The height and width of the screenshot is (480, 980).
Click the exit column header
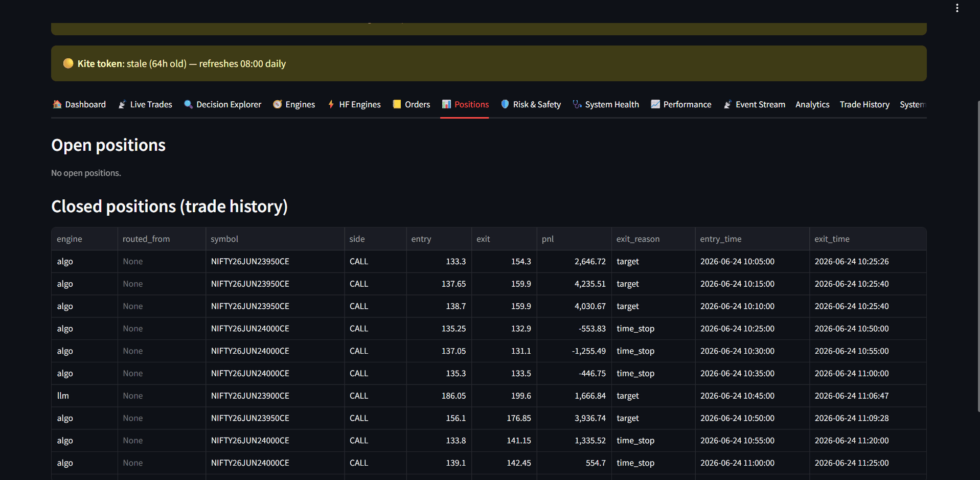click(504, 239)
